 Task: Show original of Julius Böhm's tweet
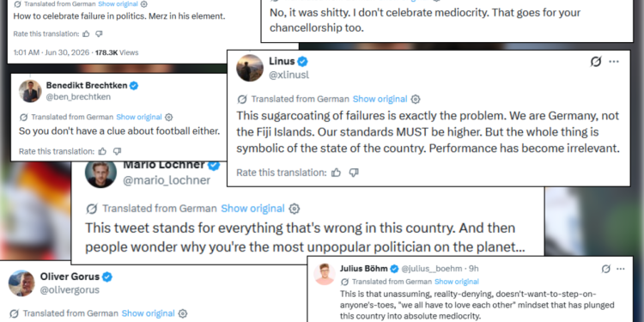457,282
